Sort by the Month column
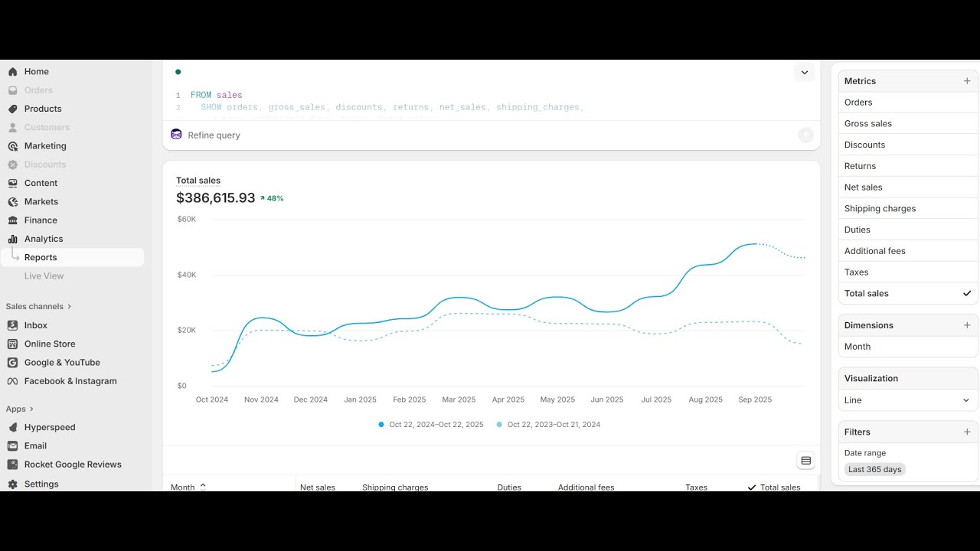 tap(188, 487)
